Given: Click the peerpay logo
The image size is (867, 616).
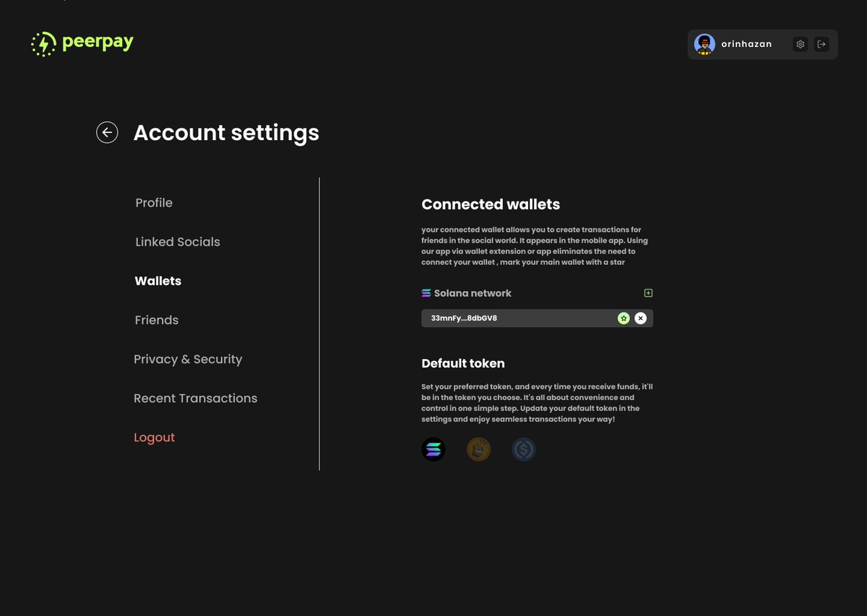Looking at the screenshot, I should click(x=82, y=43).
